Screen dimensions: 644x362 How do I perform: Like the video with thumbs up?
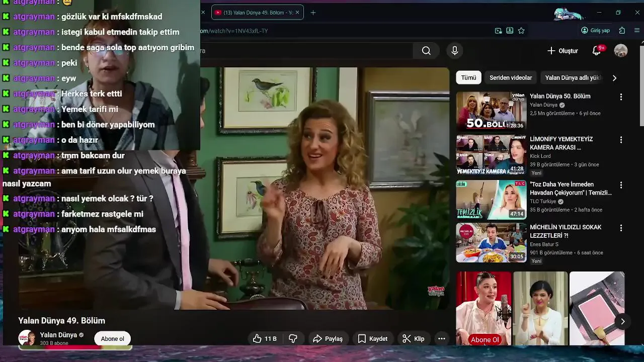[x=265, y=339]
